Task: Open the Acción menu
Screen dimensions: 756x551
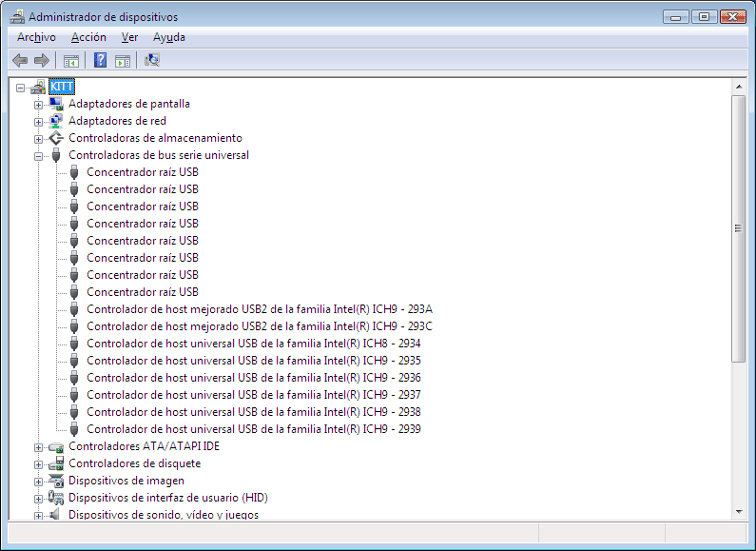Action: pyautogui.click(x=88, y=37)
